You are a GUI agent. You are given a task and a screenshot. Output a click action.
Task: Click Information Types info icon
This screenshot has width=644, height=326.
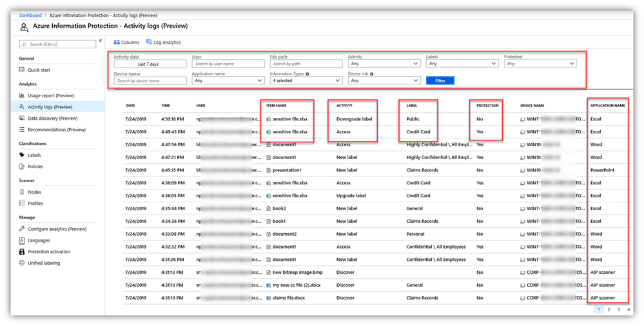pyautogui.click(x=307, y=74)
